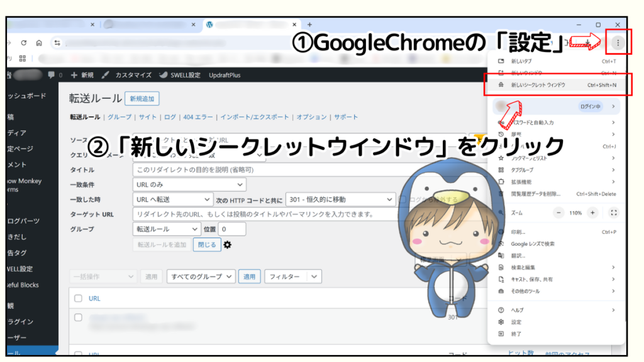The height and width of the screenshot is (362, 644).
Task: Increase zoom with the plus icon
Action: (592, 212)
